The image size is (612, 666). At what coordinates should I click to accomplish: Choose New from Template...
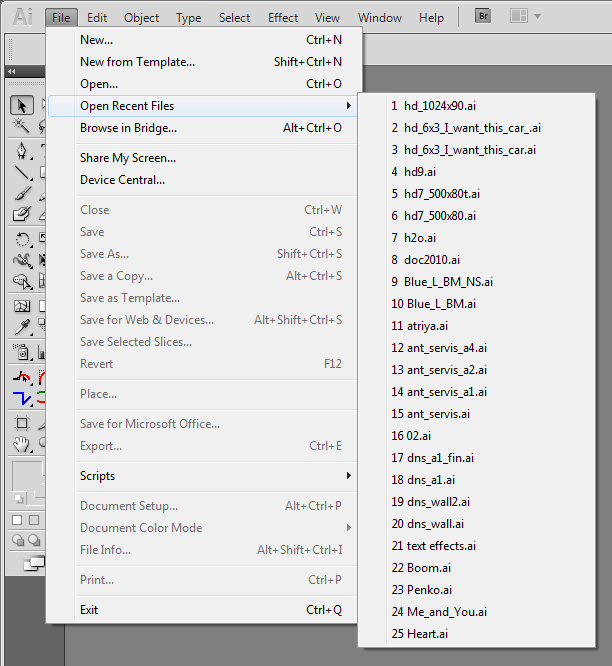[x=203, y=62]
